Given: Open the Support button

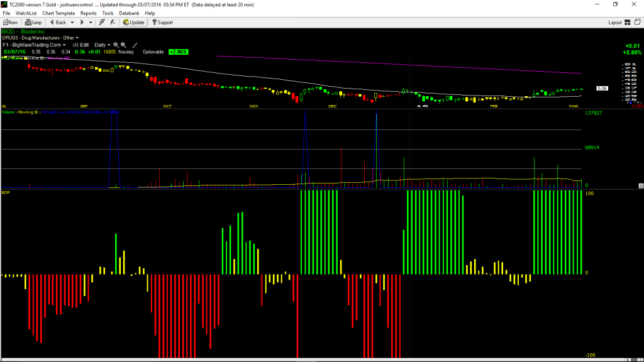Looking at the screenshot, I should click(x=163, y=23).
